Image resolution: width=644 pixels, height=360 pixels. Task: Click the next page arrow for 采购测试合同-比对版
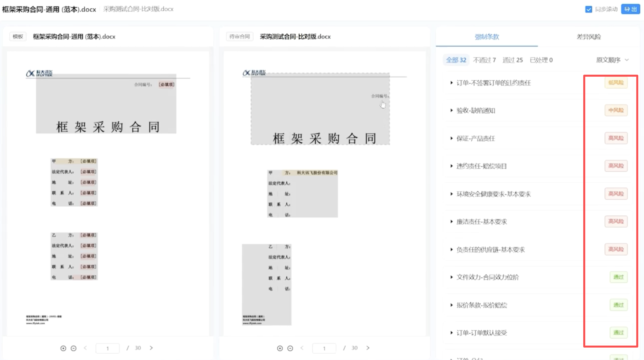368,348
